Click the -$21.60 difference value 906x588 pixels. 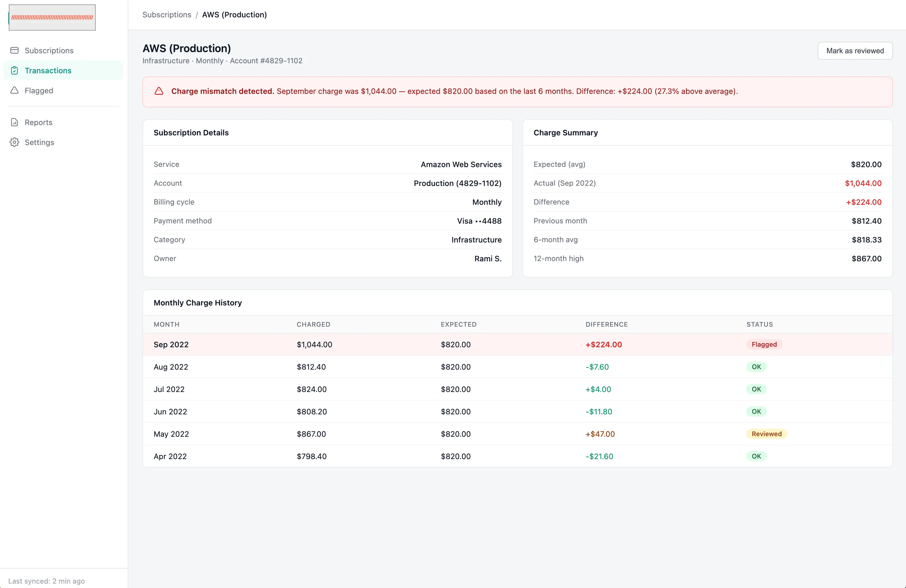(600, 456)
